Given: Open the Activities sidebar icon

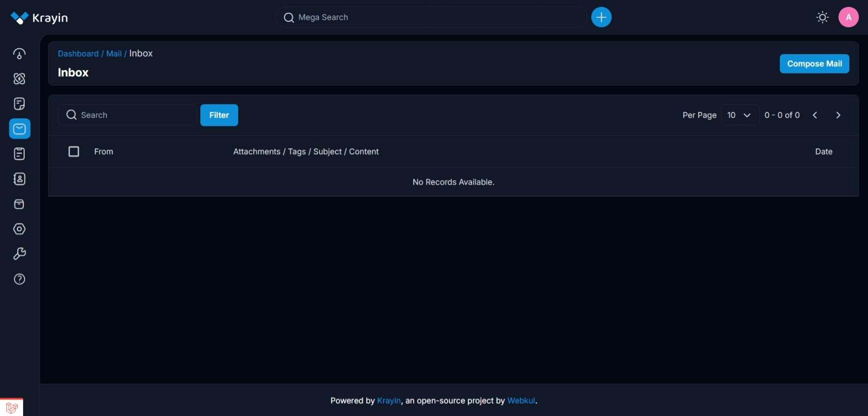Looking at the screenshot, I should 19,154.
